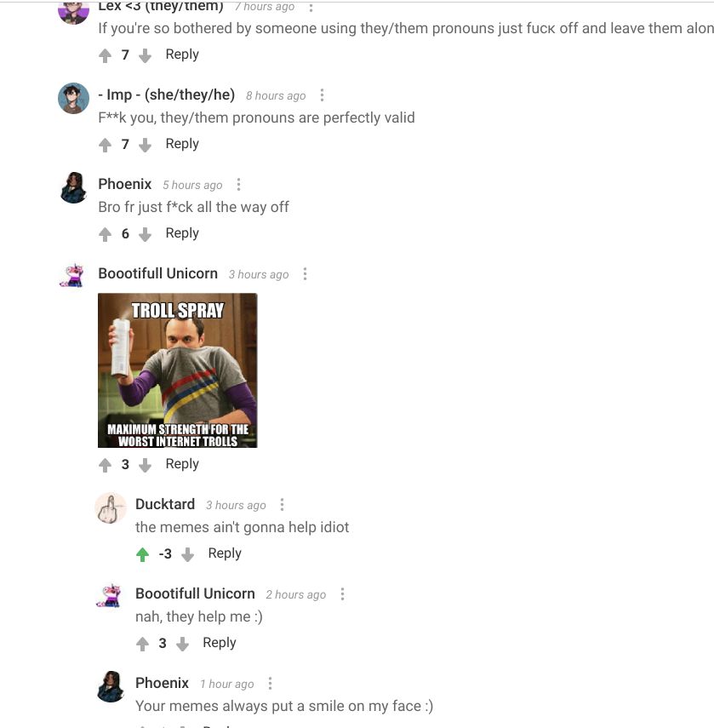Screen dimensions: 714x728
Task: Open options menu on Phoenix 1 hour ago reply
Action: pos(270,684)
